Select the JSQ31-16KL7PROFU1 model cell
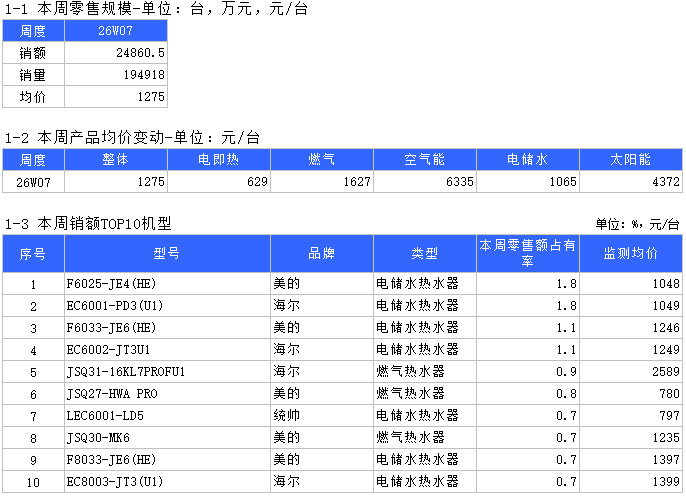This screenshot has height=496, width=686. click(x=167, y=372)
